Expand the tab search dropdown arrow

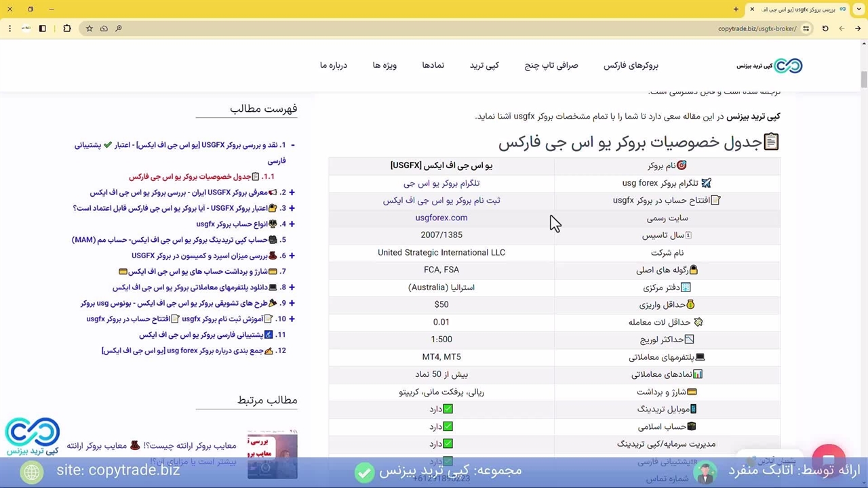click(x=859, y=9)
